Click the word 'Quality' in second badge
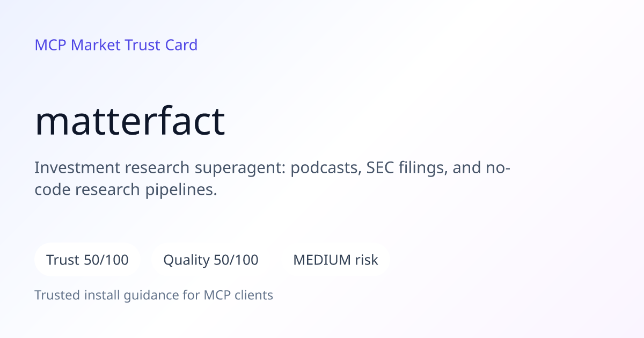Image resolution: width=644 pixels, height=338 pixels. point(186,260)
